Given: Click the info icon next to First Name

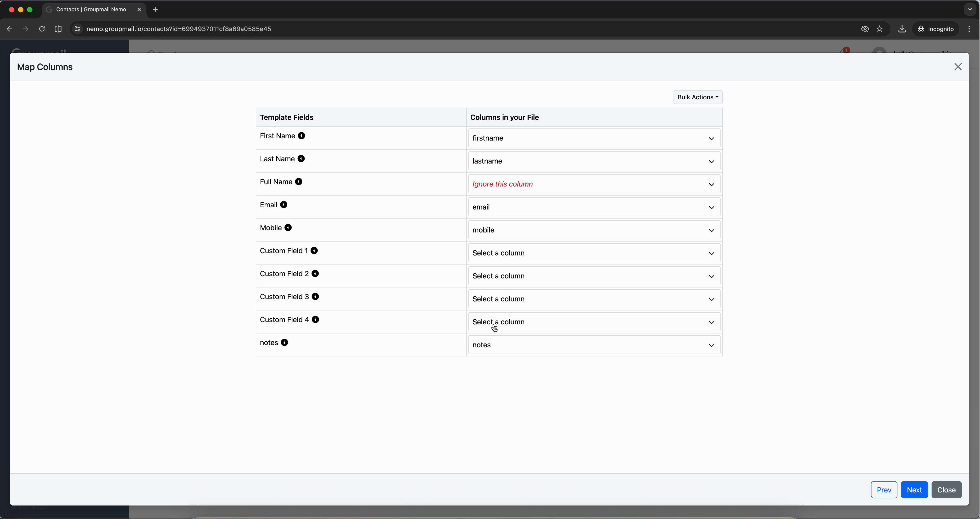Looking at the screenshot, I should [x=302, y=135].
